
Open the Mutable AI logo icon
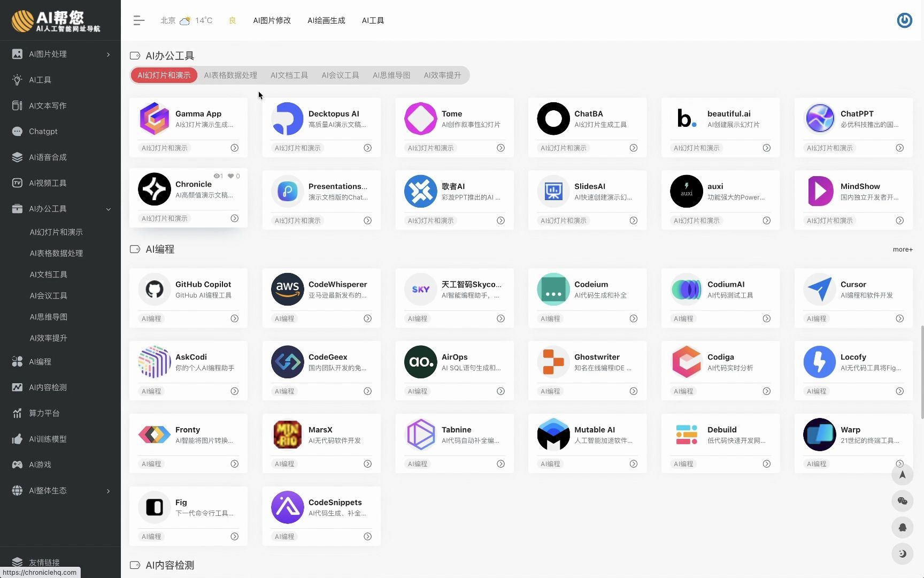553,435
